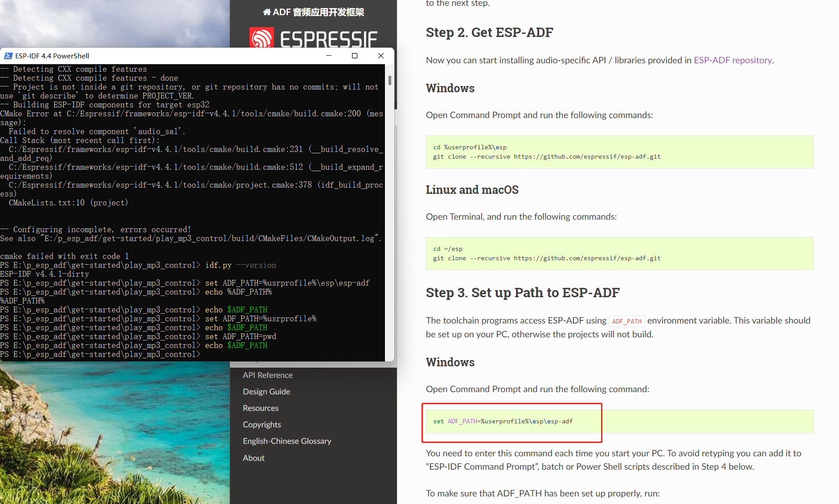
Task: Close the ESP-IDF 4.4 PowerShell window
Action: 381,56
